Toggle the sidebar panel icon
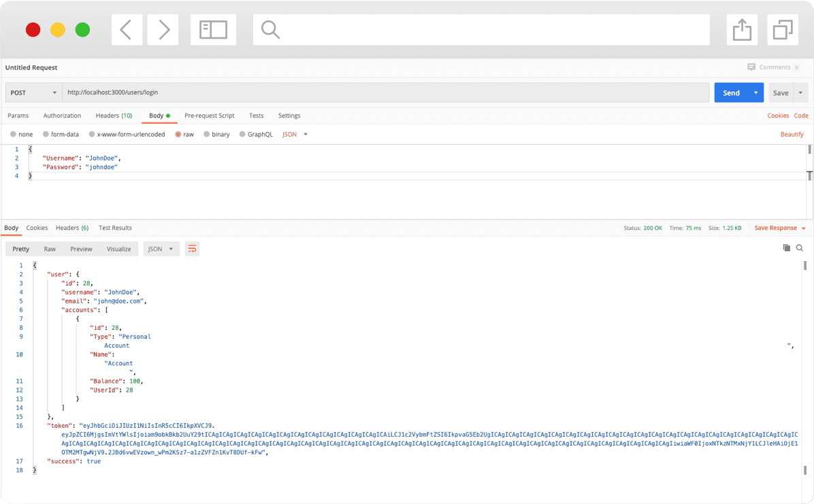Viewport: 814px width, 504px height. click(x=213, y=30)
